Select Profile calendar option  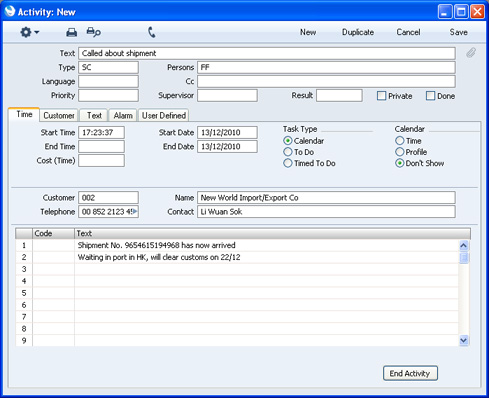tap(399, 152)
